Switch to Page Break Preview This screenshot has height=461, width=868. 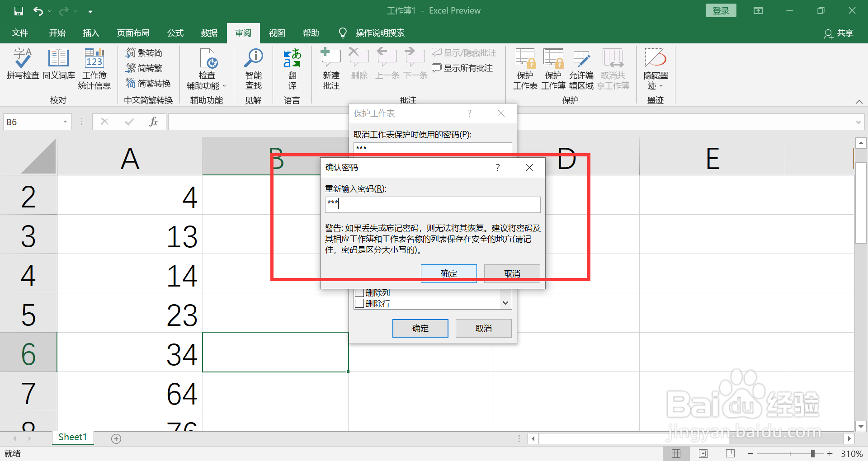pos(730,453)
